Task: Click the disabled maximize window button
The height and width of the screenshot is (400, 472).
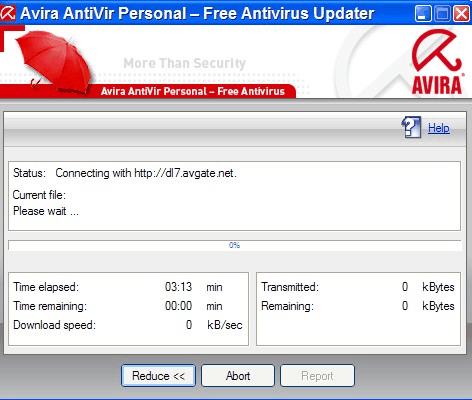Action: click(443, 14)
